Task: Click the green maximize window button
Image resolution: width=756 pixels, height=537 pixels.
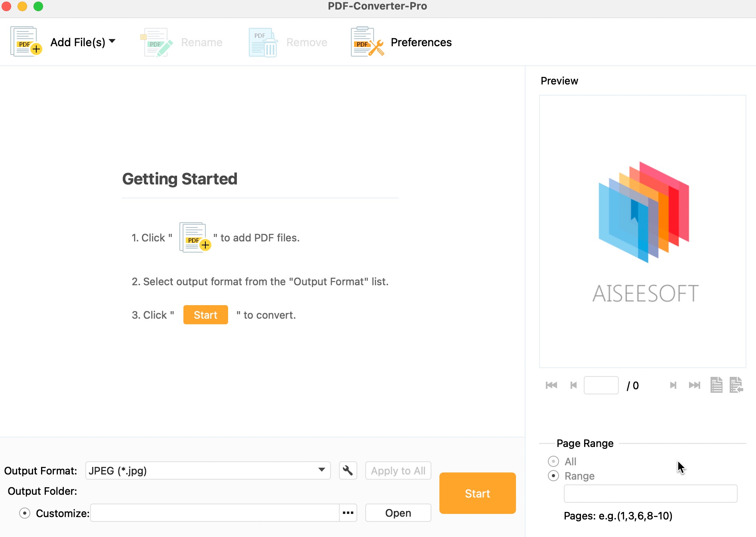Action: (38, 6)
